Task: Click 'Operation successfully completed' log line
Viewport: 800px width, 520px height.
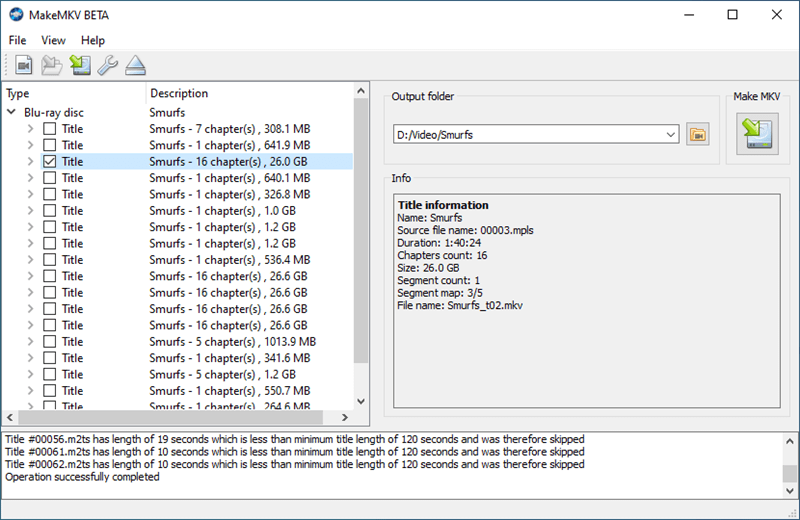Action: (x=82, y=477)
